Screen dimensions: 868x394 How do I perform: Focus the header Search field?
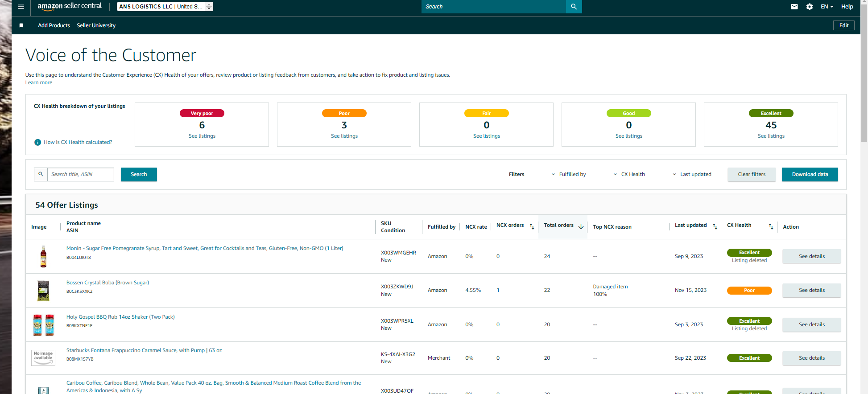(494, 7)
